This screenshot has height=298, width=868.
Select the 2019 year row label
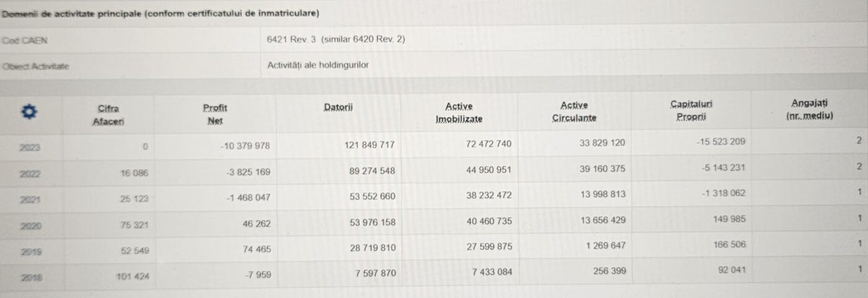click(x=30, y=252)
